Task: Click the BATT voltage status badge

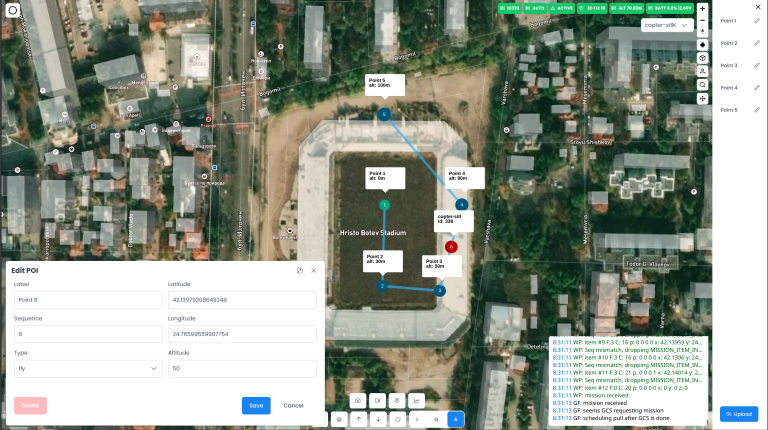Action: (670, 8)
